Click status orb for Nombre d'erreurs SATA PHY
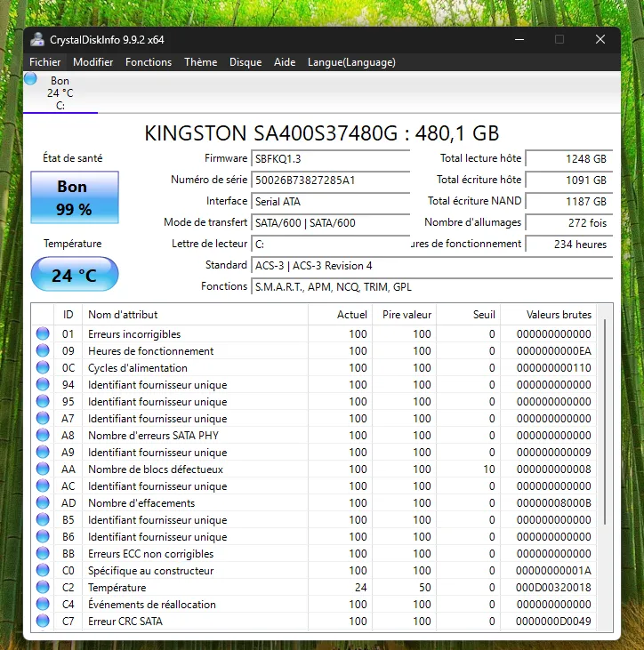Viewport: 644px width, 650px height. click(x=43, y=436)
